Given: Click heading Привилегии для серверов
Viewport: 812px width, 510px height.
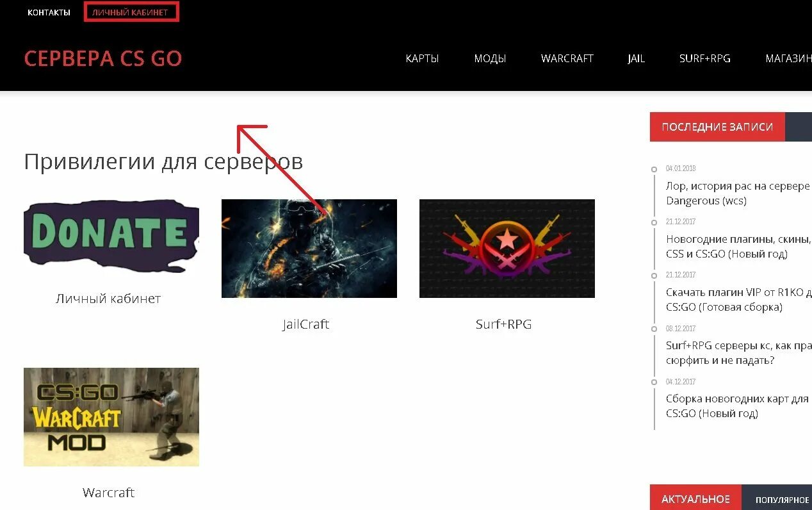Looking at the screenshot, I should [x=163, y=161].
